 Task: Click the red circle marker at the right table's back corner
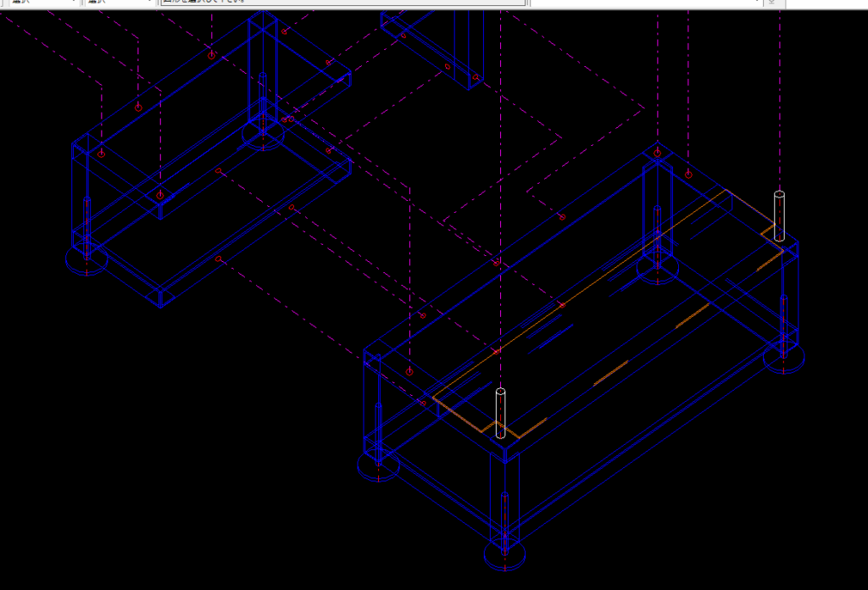click(658, 153)
